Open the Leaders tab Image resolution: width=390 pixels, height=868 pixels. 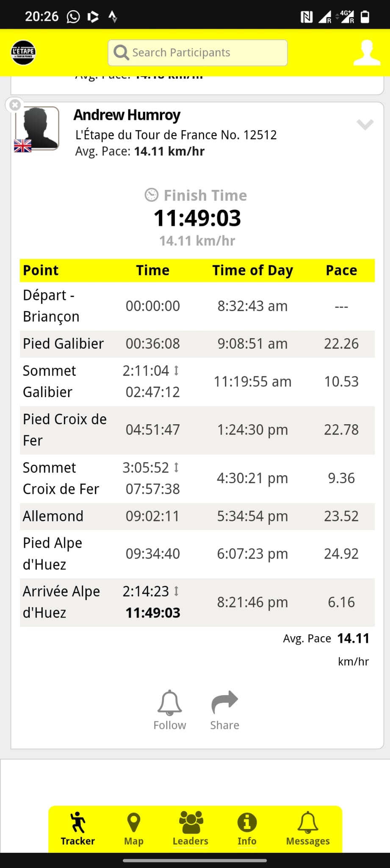[x=191, y=829]
